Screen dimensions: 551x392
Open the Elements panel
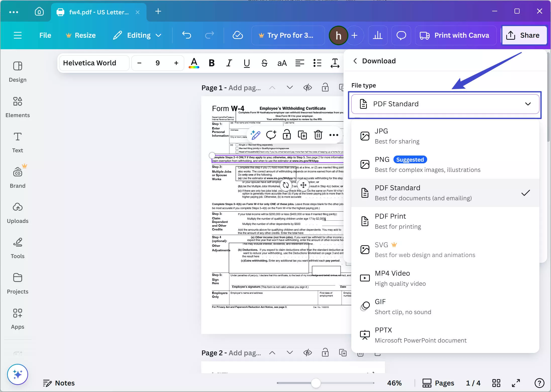click(x=17, y=107)
